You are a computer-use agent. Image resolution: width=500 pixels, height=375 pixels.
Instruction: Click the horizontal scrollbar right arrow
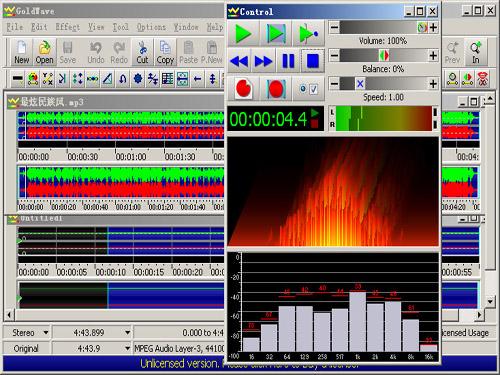click(479, 314)
